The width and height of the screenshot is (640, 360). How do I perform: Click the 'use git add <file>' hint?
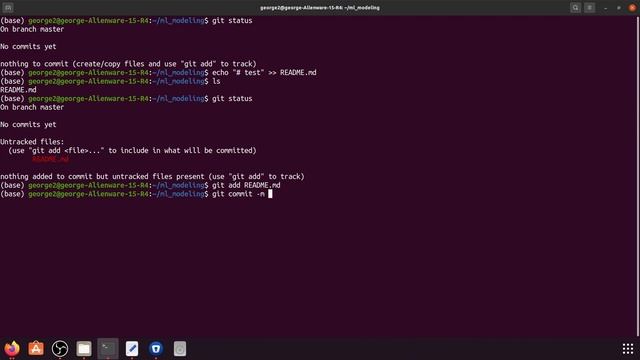point(132,151)
